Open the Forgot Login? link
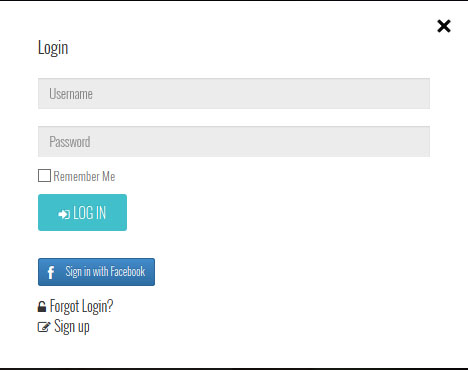This screenshot has height=370, width=468. pyautogui.click(x=81, y=306)
